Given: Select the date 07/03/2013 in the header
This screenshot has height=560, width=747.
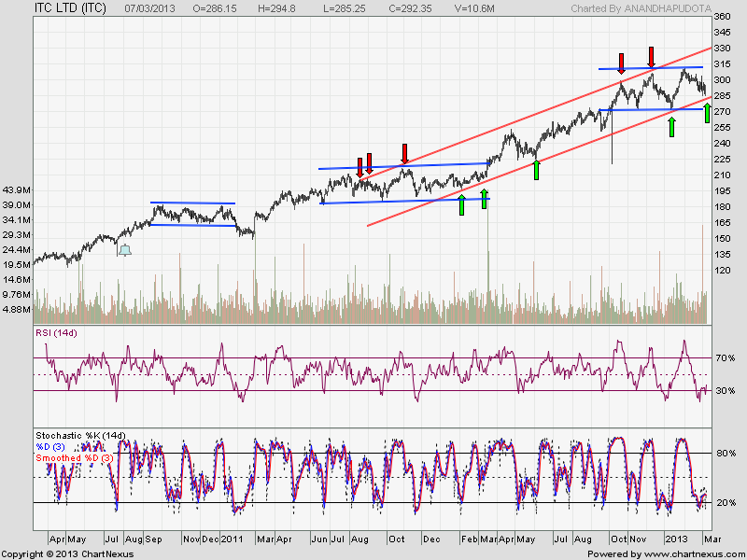Looking at the screenshot, I should click(x=149, y=8).
